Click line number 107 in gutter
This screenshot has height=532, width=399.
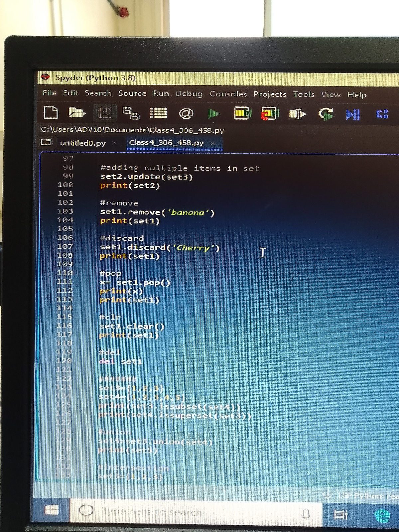(x=65, y=246)
